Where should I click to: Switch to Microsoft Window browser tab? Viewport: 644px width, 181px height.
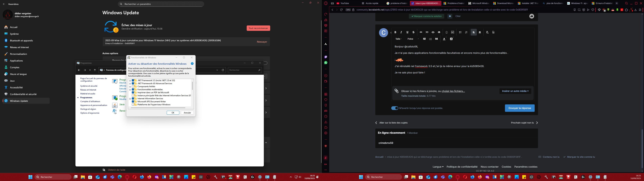[479, 3]
